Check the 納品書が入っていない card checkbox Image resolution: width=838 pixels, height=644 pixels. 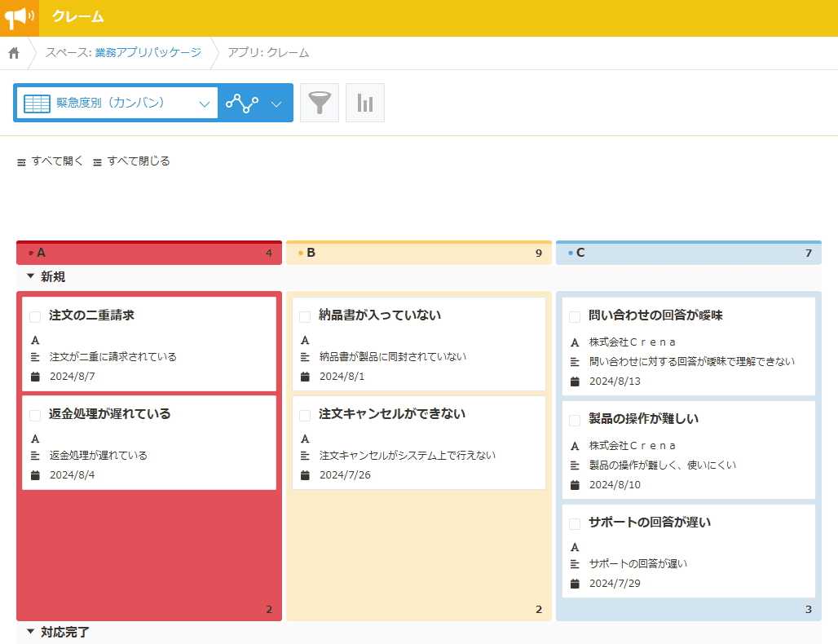pyautogui.click(x=305, y=317)
